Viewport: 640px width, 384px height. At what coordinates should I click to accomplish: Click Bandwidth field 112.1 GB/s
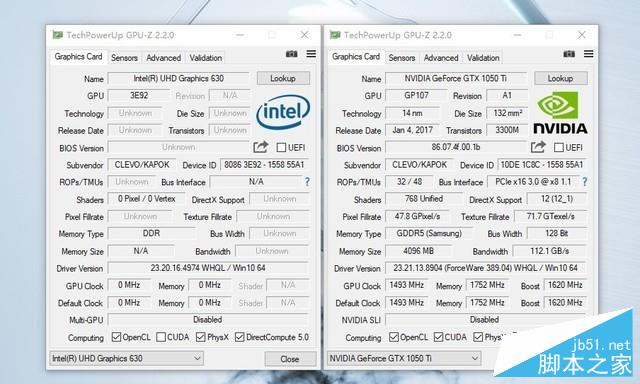coord(550,251)
